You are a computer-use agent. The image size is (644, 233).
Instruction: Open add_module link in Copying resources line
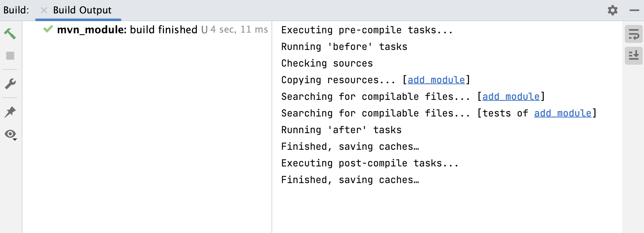coord(436,80)
